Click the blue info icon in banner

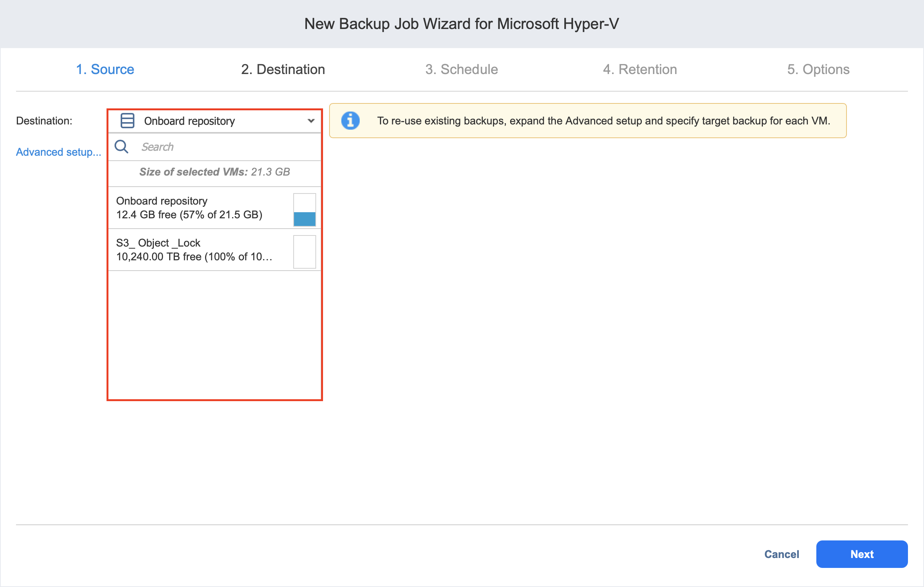pos(350,121)
